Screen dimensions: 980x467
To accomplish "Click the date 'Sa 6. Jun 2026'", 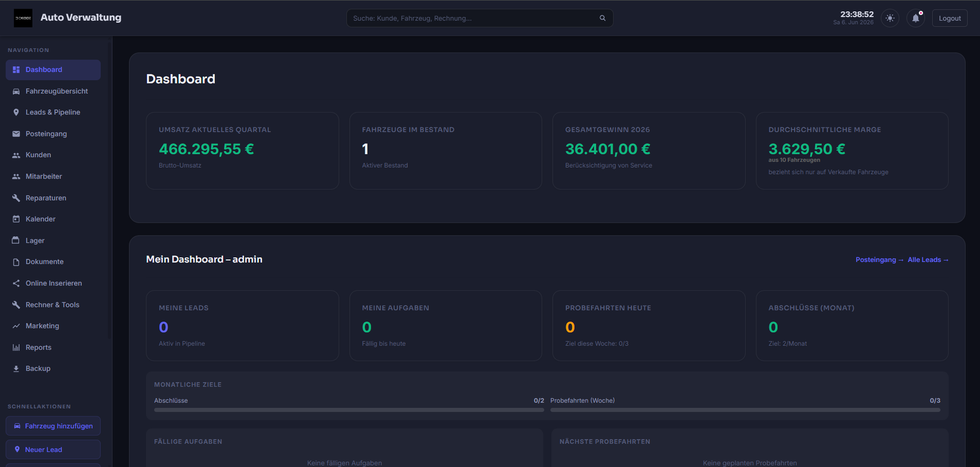I will click(853, 23).
